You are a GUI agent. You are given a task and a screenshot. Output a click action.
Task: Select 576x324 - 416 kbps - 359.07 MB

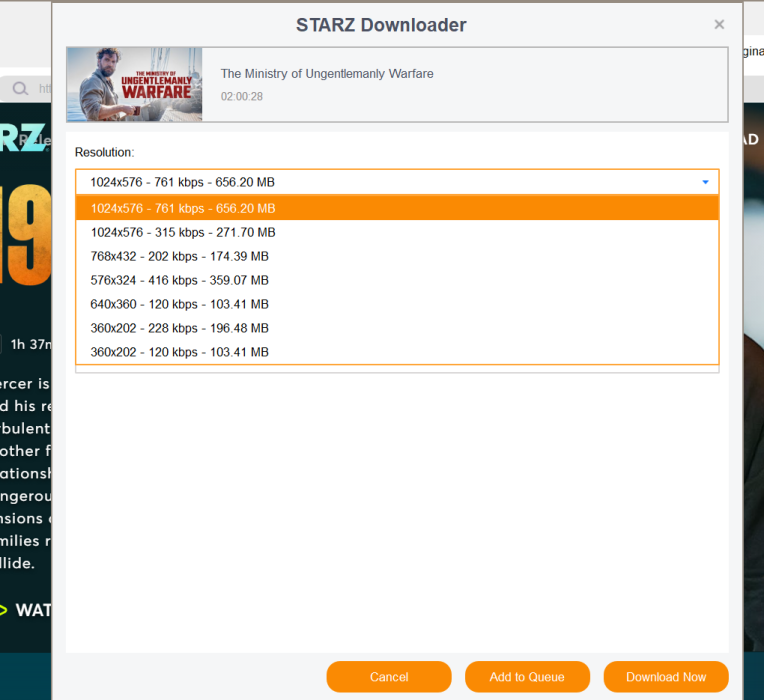coord(397,280)
